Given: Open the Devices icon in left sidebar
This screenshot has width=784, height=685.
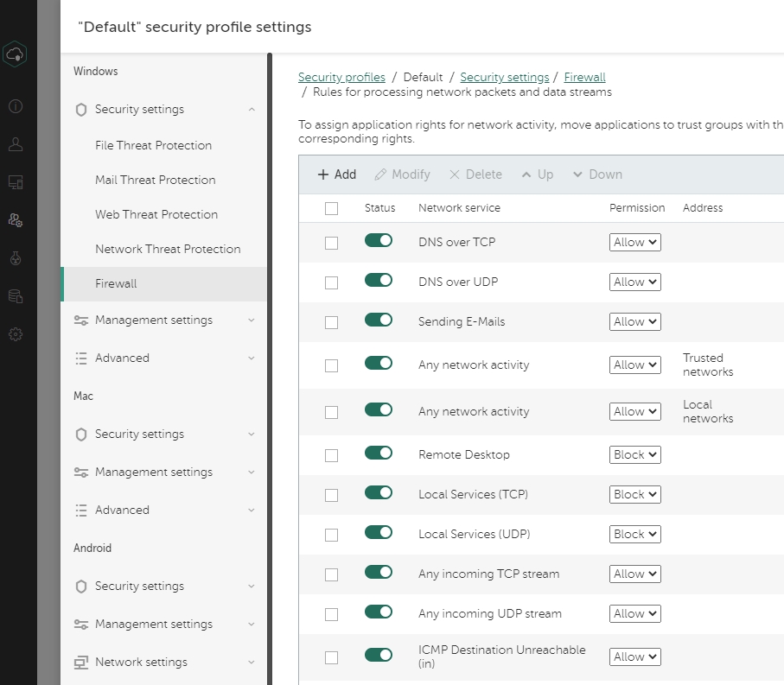Looking at the screenshot, I should [16, 182].
